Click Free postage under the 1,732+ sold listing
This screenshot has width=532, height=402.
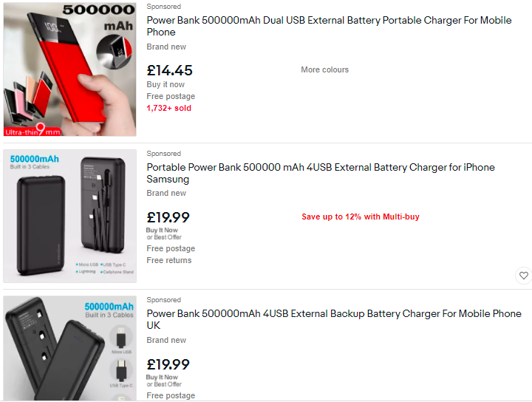tap(171, 96)
